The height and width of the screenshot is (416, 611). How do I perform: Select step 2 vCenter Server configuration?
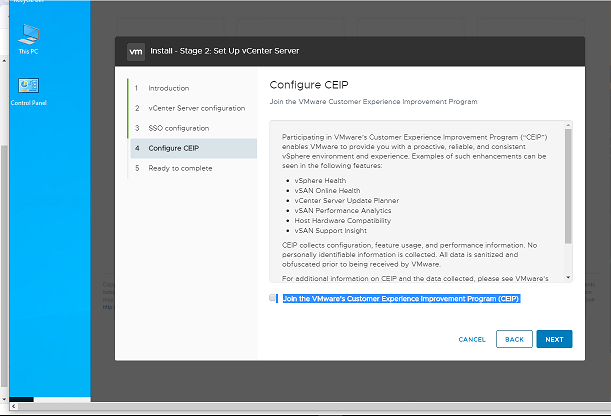click(195, 108)
